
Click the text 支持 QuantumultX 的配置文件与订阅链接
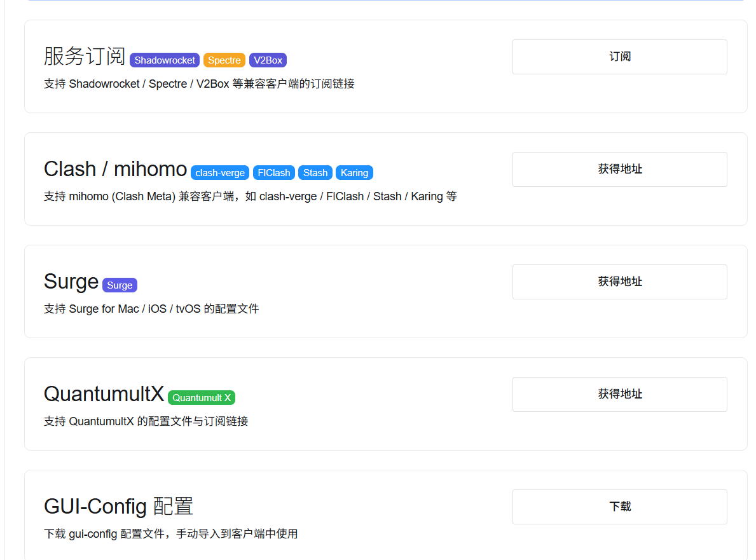(x=146, y=421)
